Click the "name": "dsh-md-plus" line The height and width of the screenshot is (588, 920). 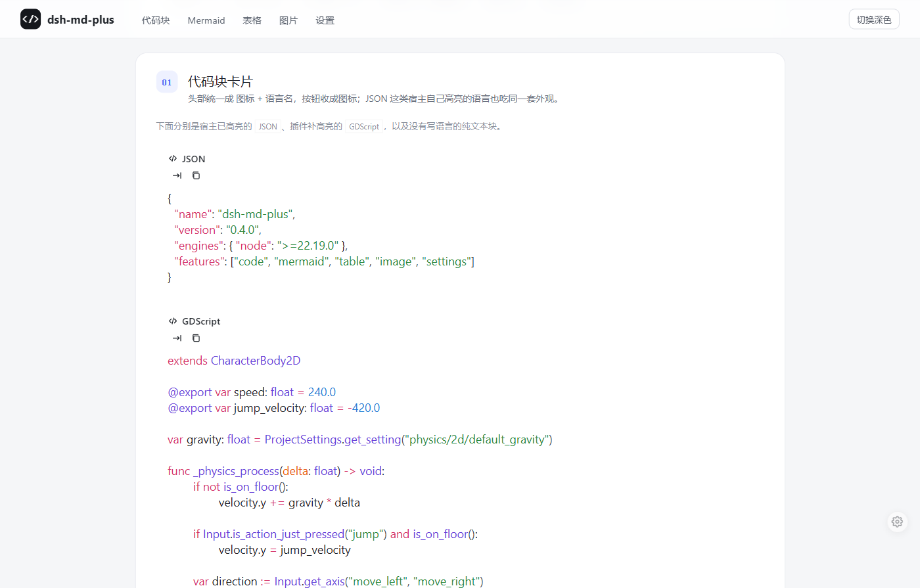coord(235,214)
